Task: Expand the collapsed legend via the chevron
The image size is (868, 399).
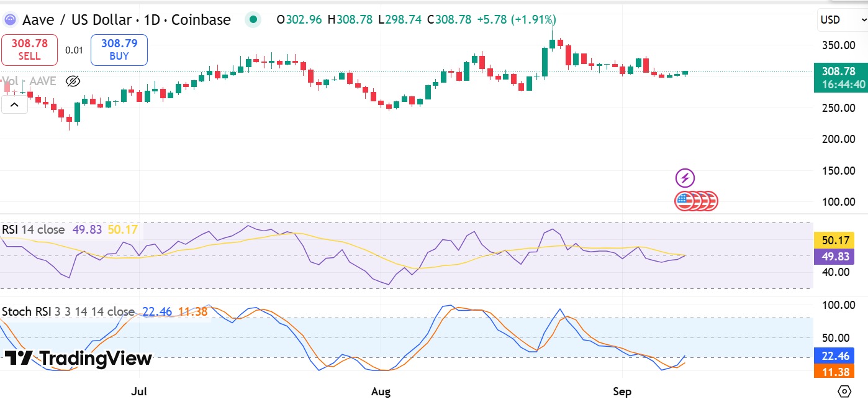Action: 14,104
